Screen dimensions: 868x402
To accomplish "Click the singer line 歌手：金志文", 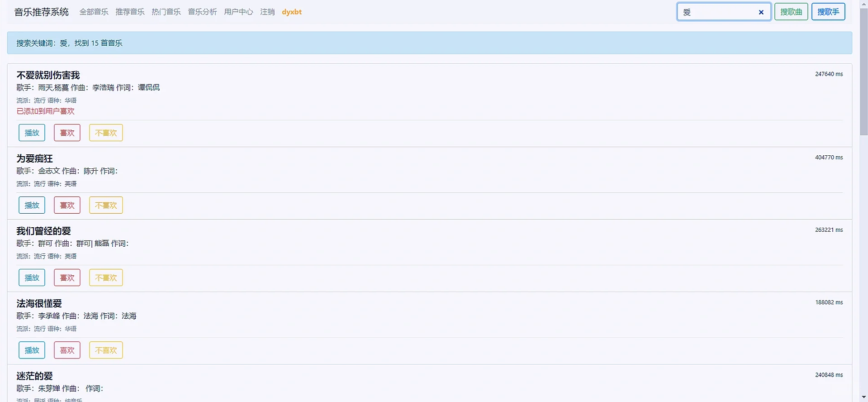I will pyautogui.click(x=38, y=171).
